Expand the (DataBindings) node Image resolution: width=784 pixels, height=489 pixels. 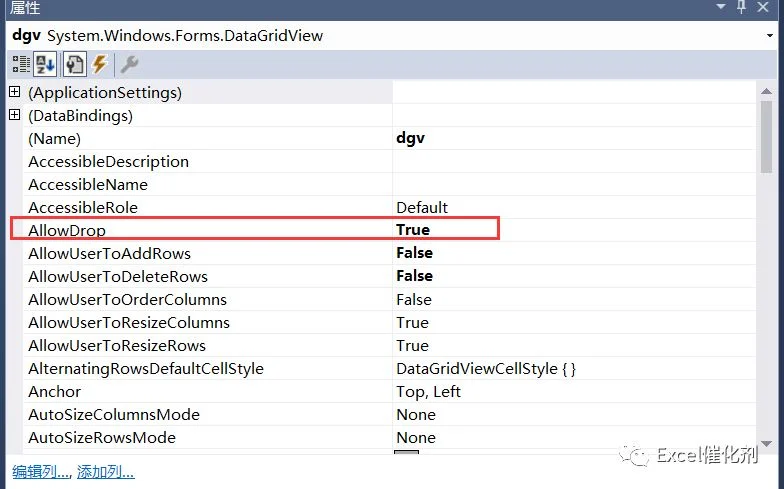pyautogui.click(x=15, y=114)
